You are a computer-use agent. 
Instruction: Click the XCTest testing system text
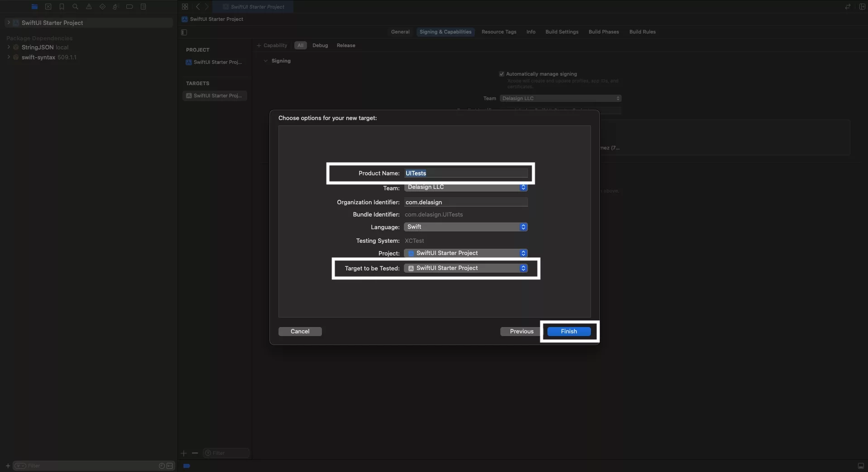pyautogui.click(x=414, y=241)
